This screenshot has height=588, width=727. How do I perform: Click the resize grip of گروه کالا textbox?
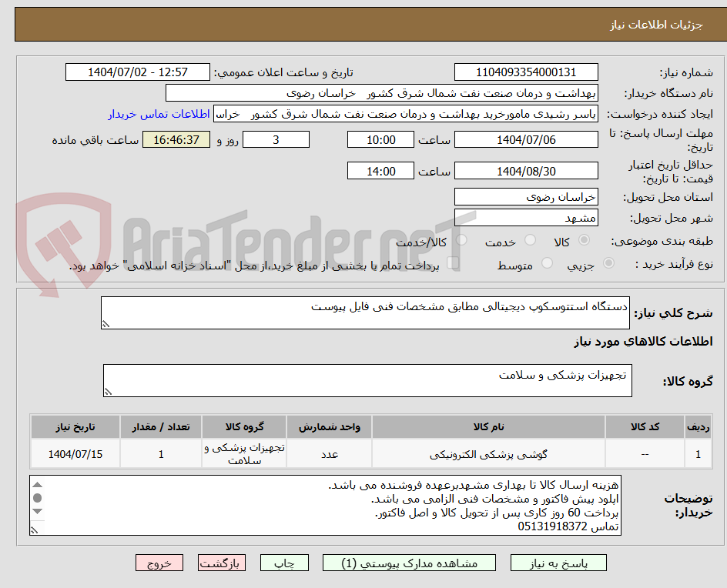[x=107, y=391]
